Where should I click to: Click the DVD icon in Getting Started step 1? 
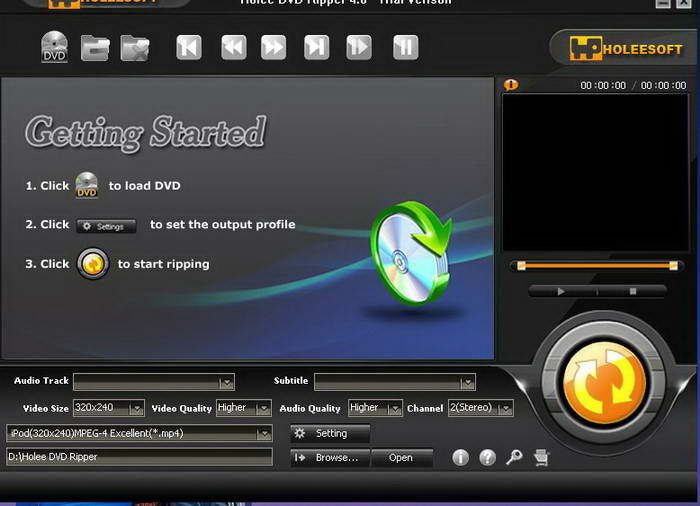87,185
